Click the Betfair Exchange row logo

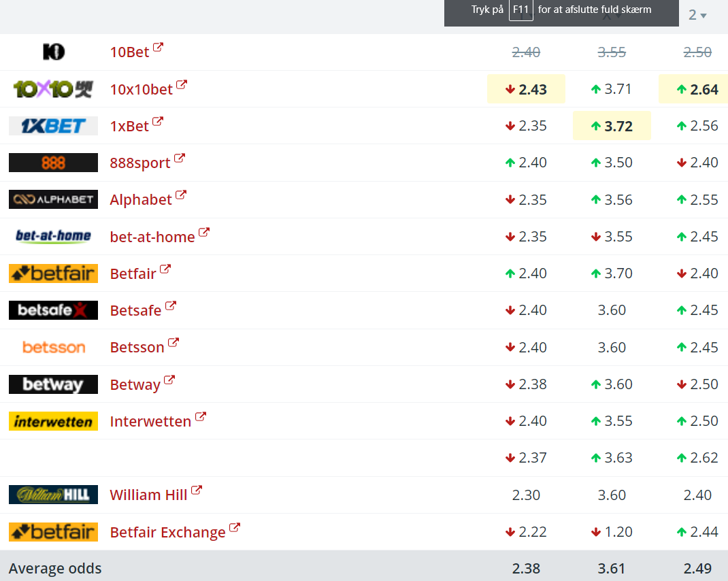pos(53,532)
